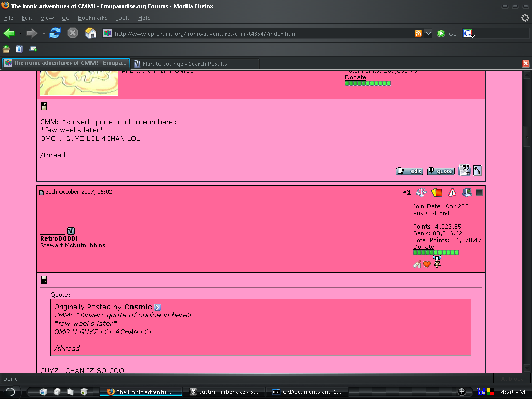Click the Adblock status bar entry
532x399 pixels.
pos(512,379)
